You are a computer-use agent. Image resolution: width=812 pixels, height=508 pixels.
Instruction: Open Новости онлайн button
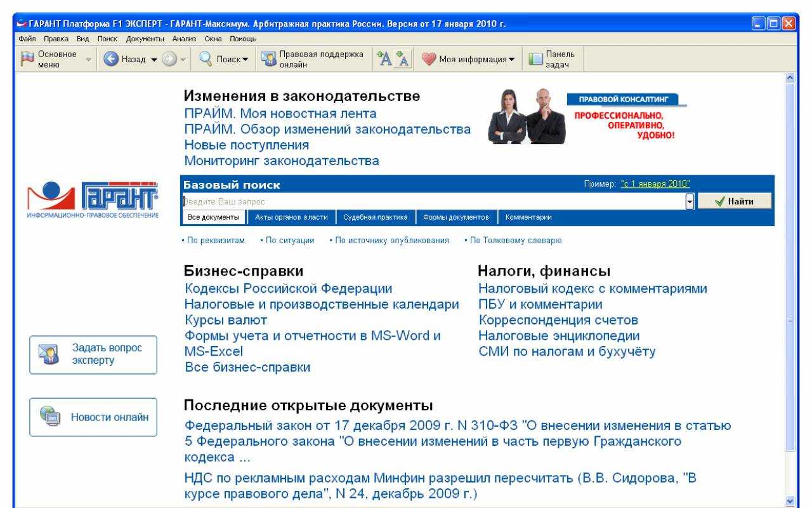tap(93, 417)
